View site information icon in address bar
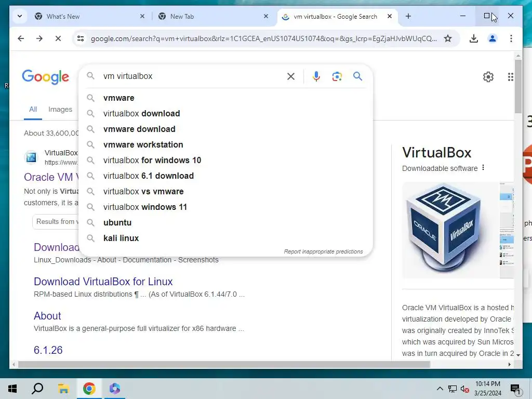Image resolution: width=532 pixels, height=399 pixels. tap(81, 38)
